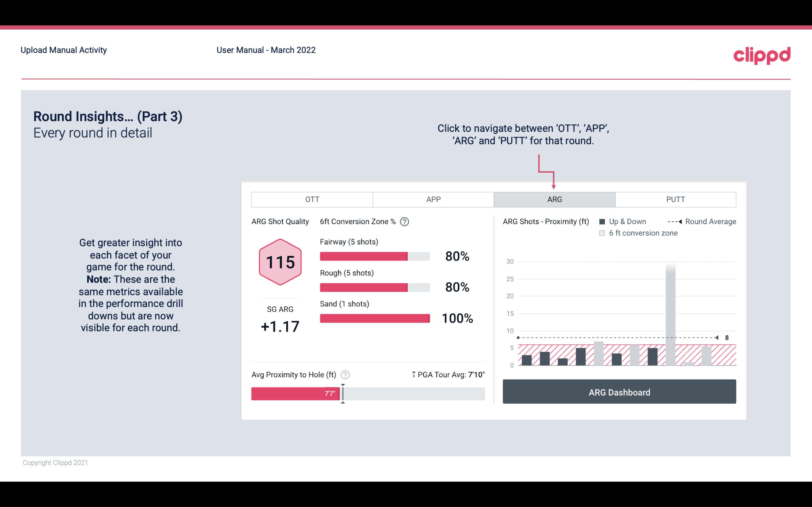The image size is (812, 507).
Task: Click the Fairway 5 shots conversion bar
Action: tap(364, 256)
